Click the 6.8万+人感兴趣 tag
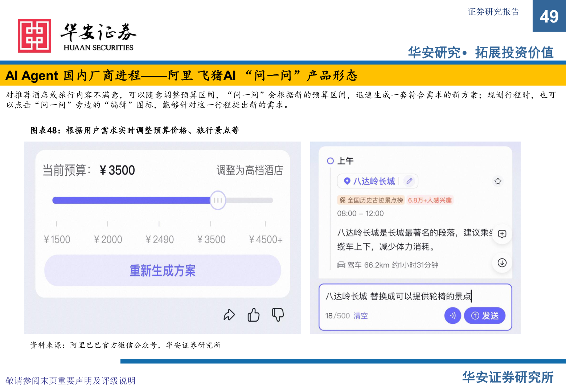The width and height of the screenshot is (566, 392). 430,200
